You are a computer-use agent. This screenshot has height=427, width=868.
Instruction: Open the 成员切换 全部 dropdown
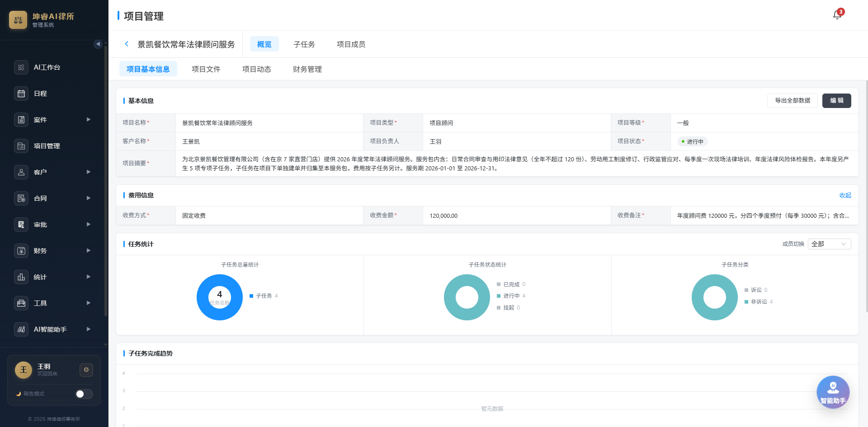[829, 244]
